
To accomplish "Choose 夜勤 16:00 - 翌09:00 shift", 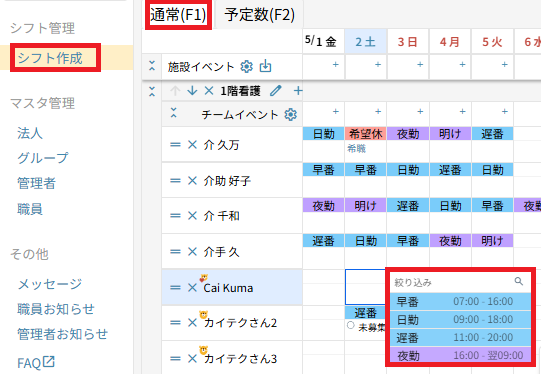I will (x=461, y=355).
